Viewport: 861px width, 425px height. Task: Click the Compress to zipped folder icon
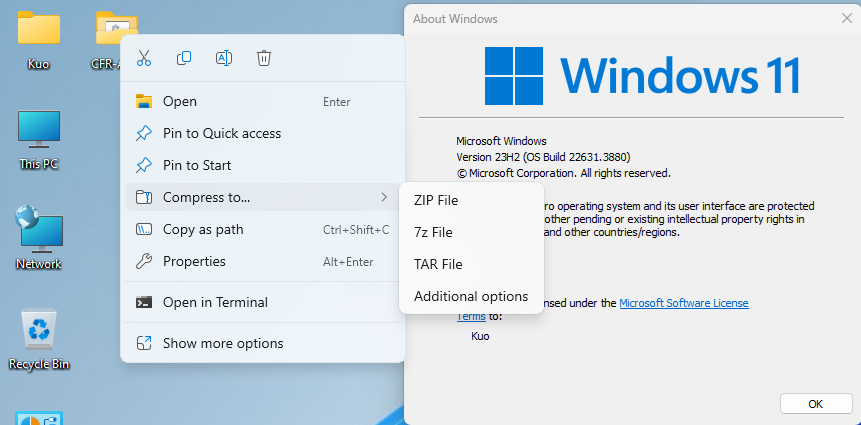point(144,197)
